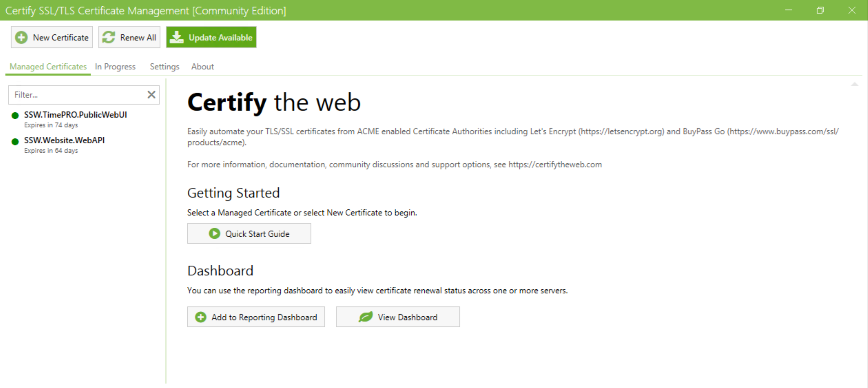
Task: Focus the Filter text field
Action: (77, 95)
